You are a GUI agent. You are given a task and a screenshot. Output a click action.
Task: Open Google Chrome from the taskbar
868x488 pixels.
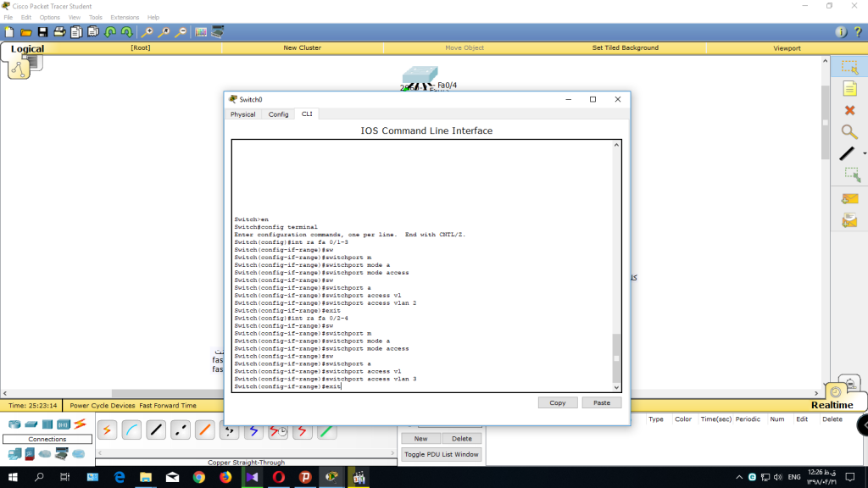[x=198, y=477]
